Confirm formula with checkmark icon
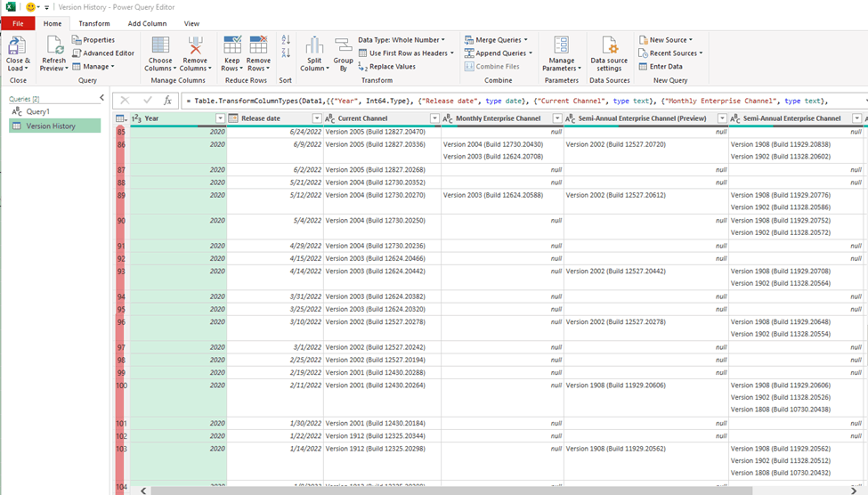 (147, 101)
